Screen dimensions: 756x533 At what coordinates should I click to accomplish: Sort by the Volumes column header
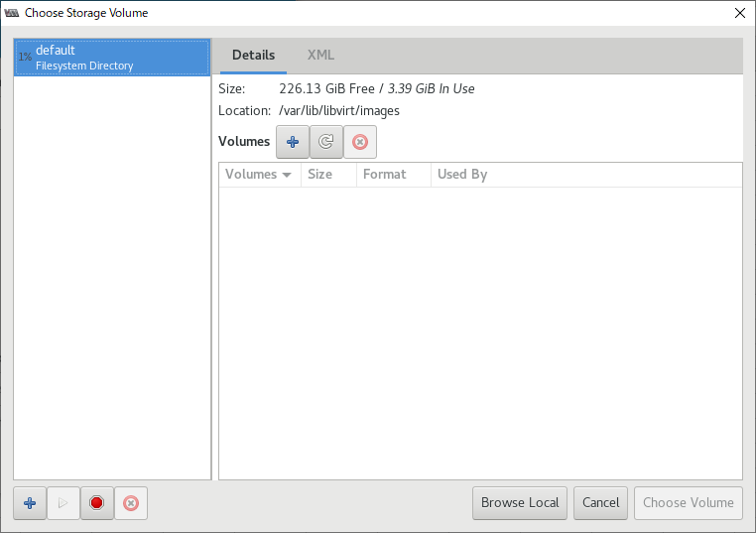point(260,174)
